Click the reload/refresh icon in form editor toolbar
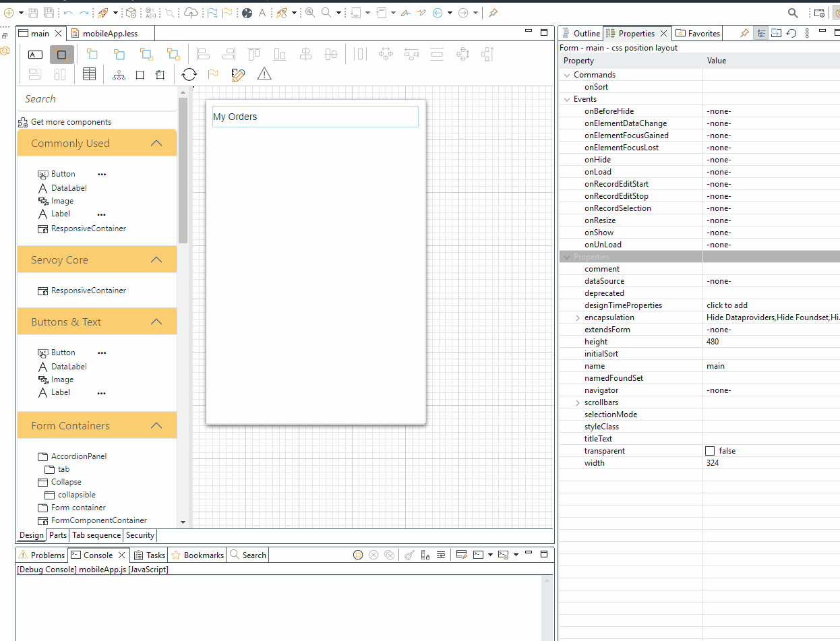 click(189, 74)
